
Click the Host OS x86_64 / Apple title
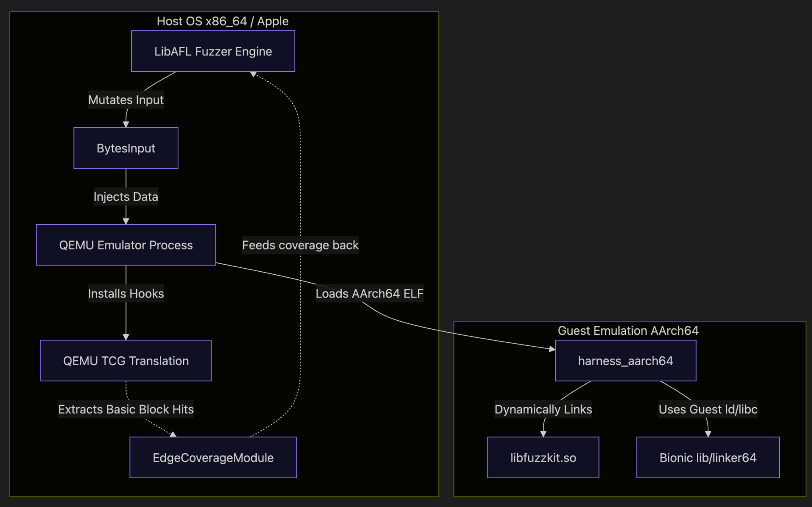(222, 21)
